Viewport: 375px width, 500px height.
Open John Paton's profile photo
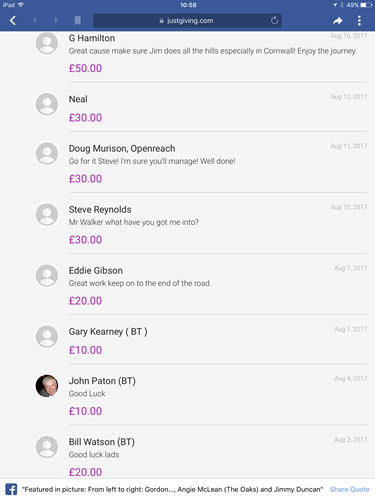[x=47, y=386]
